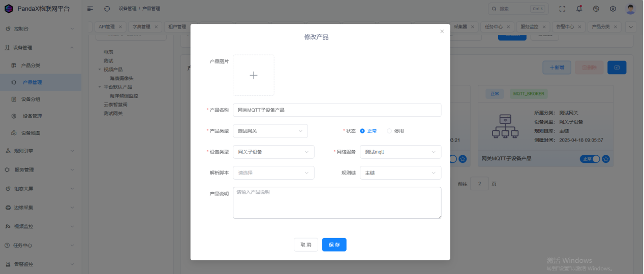Viewport: 644px width, 274px height.
Task: Click the 前往 page number input
Action: (479, 184)
